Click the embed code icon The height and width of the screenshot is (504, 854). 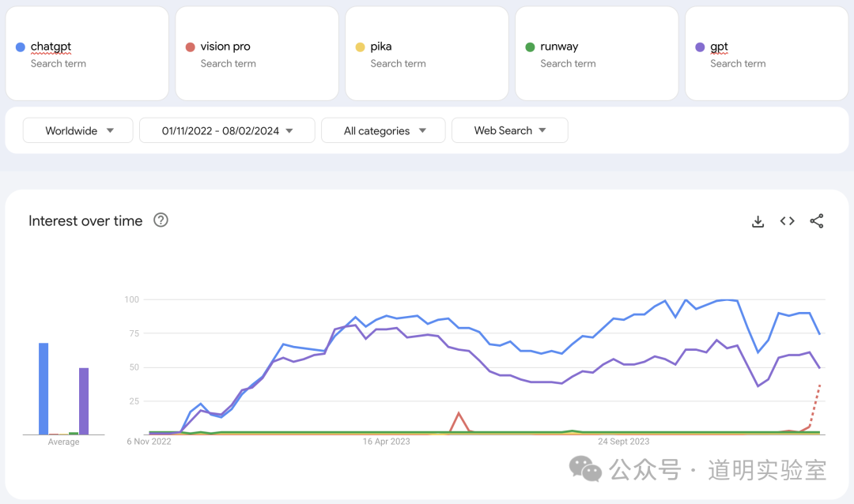click(x=787, y=221)
